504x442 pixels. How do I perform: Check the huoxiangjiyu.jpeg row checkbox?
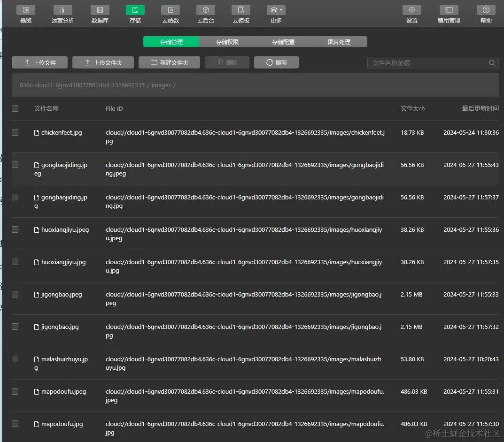[x=15, y=229]
